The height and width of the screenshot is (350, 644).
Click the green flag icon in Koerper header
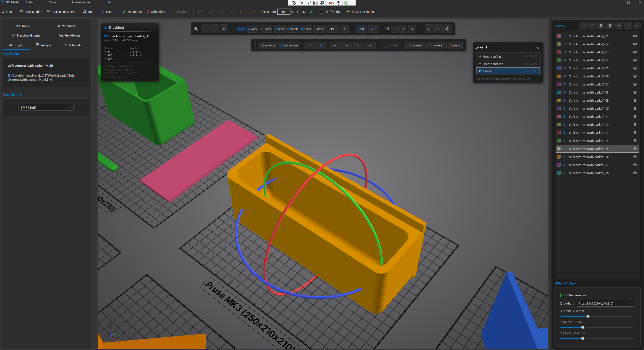pyautogui.click(x=592, y=25)
